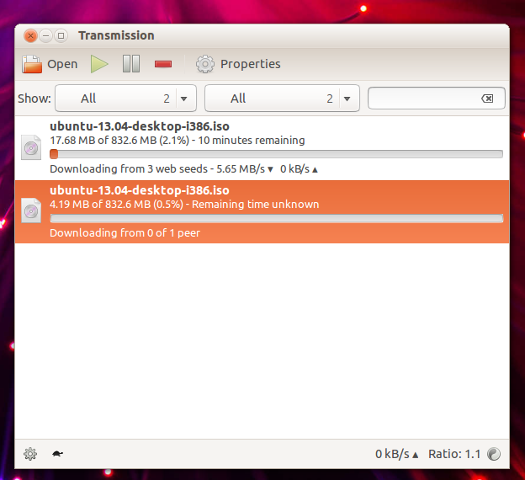Select the torrent with 10 minutes remaining
525x480 pixels.
pos(262,148)
